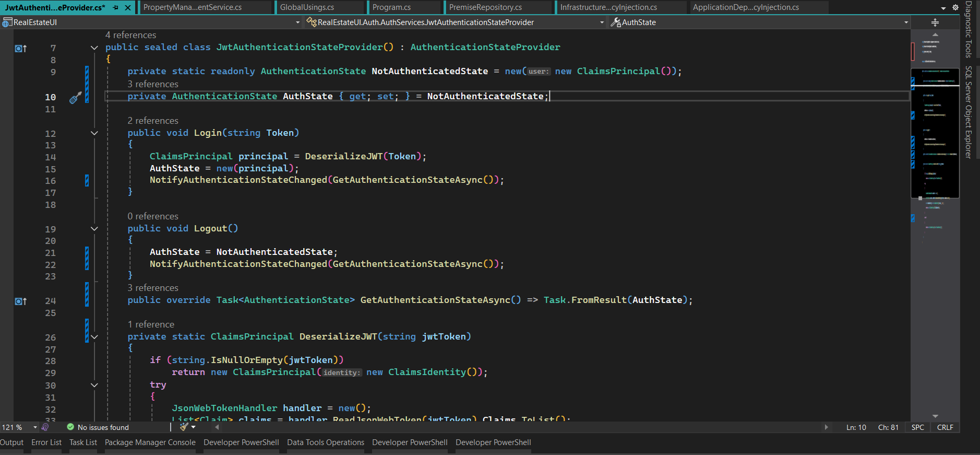Click the inheritance margin icon beside line 24
This screenshot has height=455, width=980.
20,301
